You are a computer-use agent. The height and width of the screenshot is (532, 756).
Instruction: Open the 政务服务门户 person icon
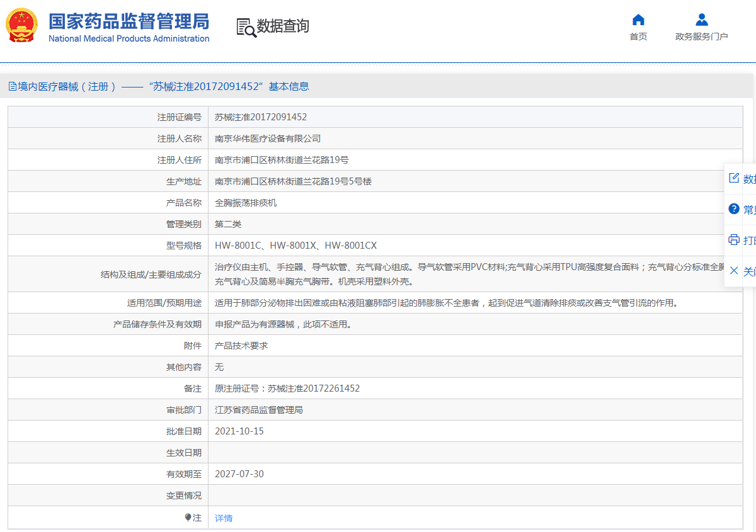702,20
